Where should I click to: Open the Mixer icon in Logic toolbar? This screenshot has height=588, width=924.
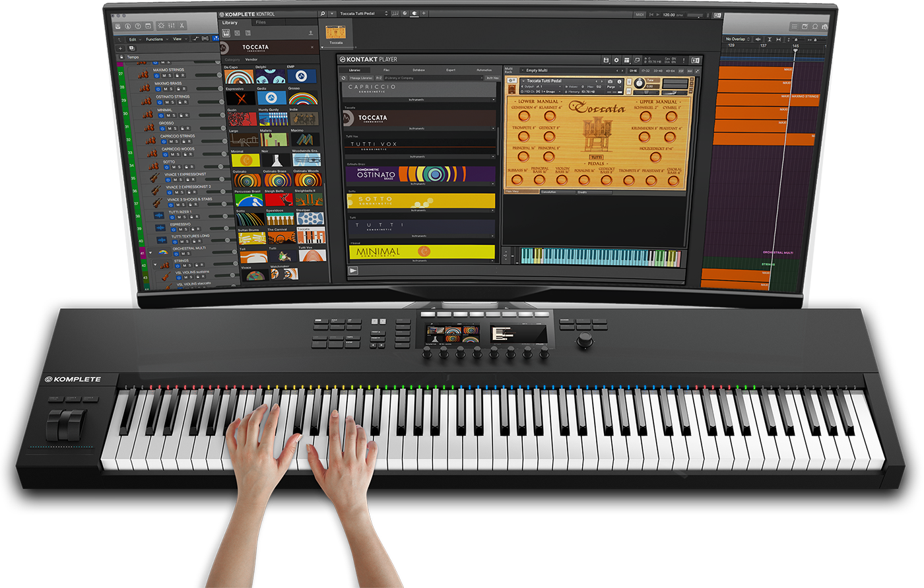click(x=172, y=26)
